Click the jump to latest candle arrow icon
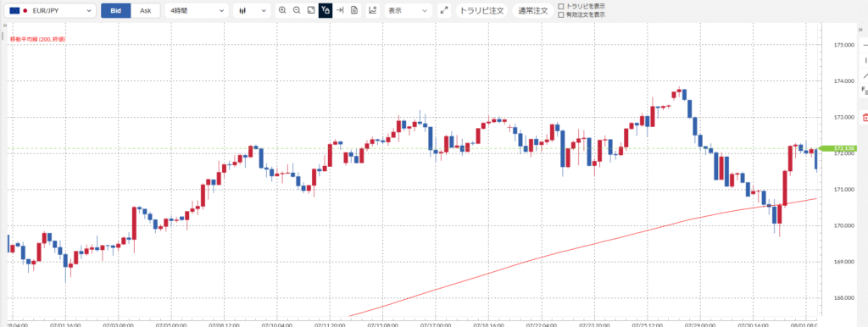 coord(340,10)
